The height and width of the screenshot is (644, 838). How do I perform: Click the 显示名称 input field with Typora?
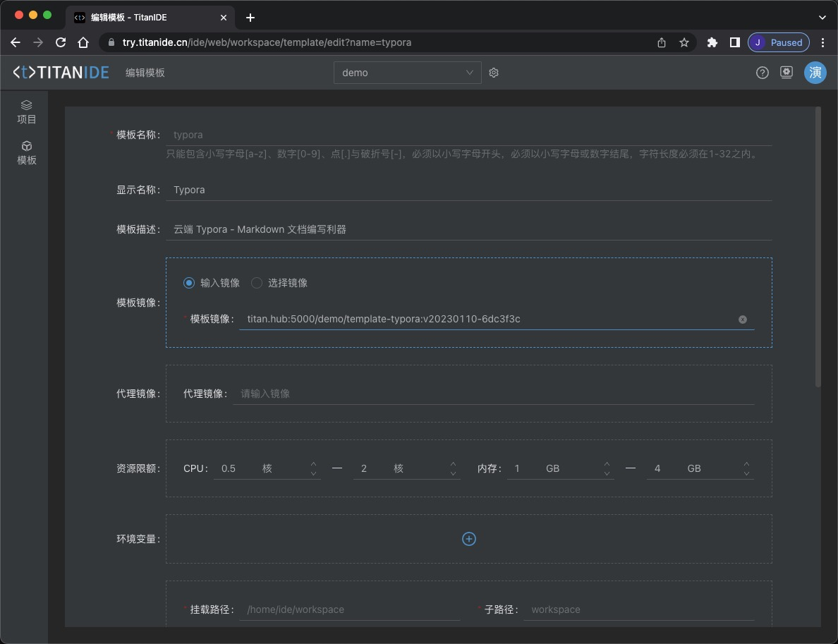tap(468, 190)
